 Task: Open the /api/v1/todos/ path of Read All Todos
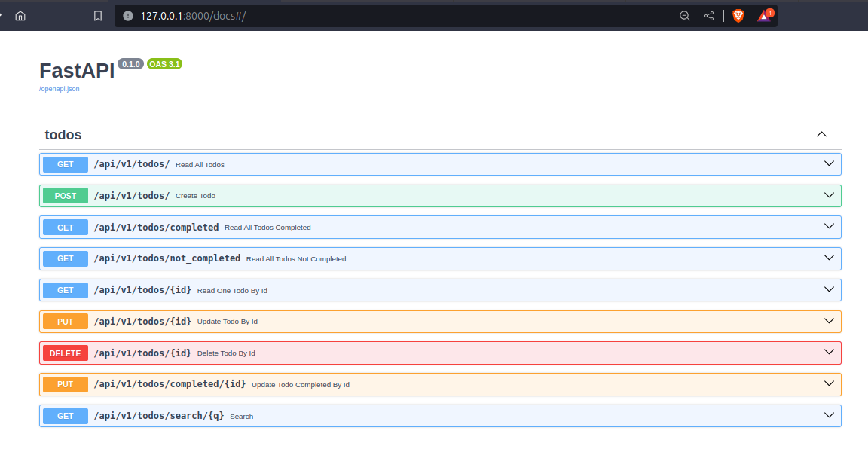132,164
